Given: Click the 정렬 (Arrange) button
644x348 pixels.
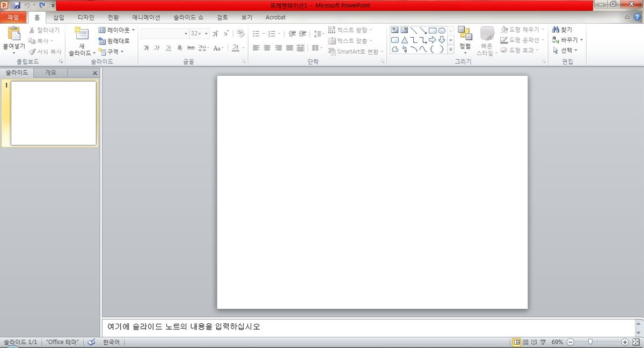Looking at the screenshot, I should 465,40.
